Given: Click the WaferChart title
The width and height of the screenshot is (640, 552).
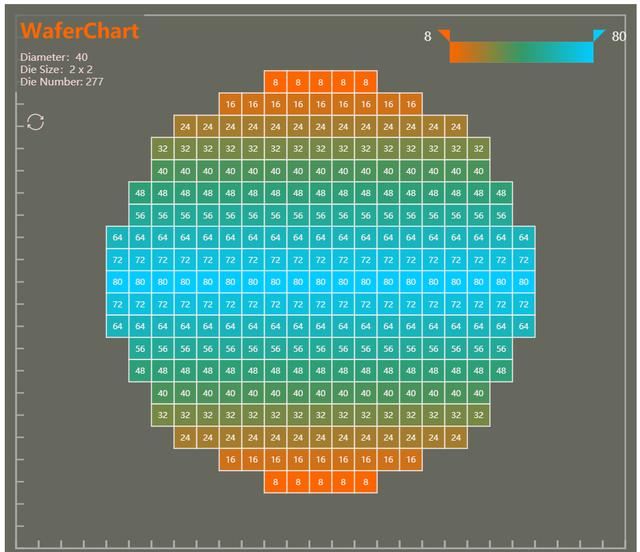Looking at the screenshot, I should coord(80,31).
